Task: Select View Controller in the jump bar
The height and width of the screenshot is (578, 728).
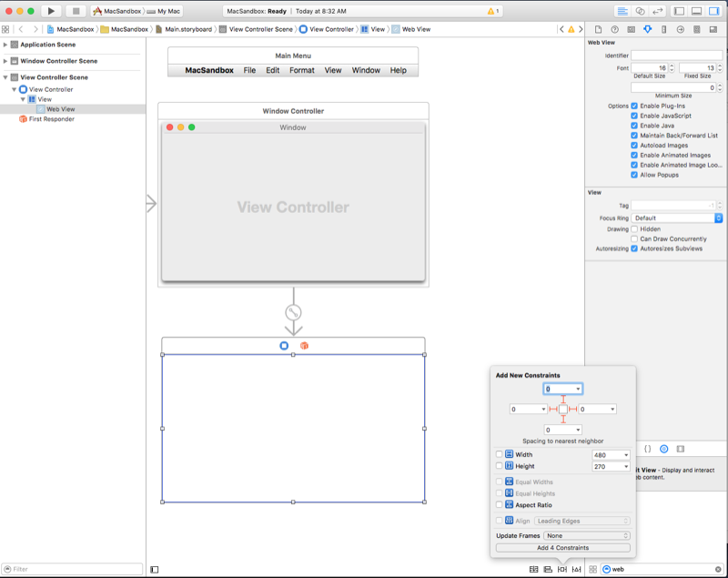Action: pyautogui.click(x=334, y=29)
